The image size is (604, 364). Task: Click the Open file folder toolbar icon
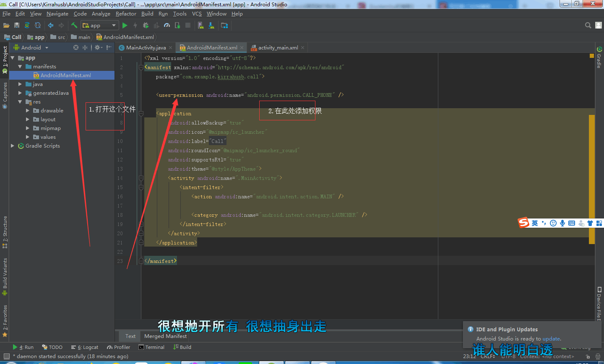6,26
